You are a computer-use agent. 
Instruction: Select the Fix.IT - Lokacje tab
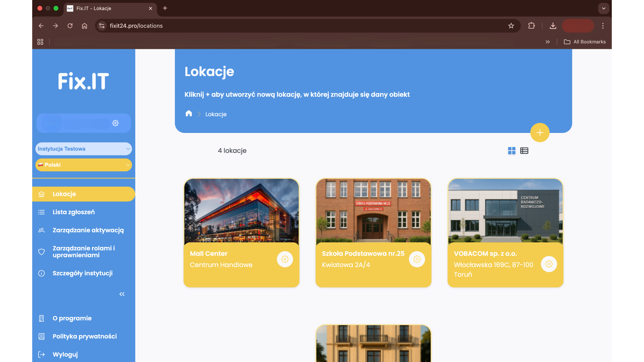[110, 8]
